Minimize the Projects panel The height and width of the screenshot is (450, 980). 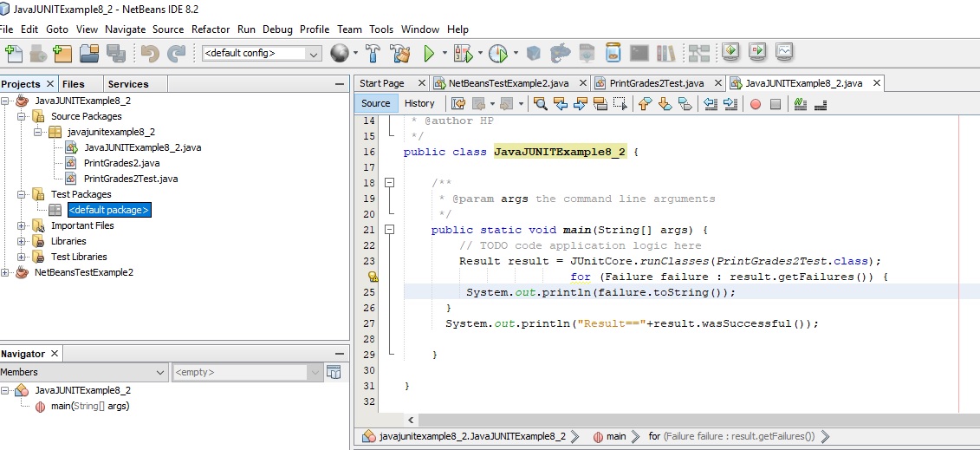point(340,84)
